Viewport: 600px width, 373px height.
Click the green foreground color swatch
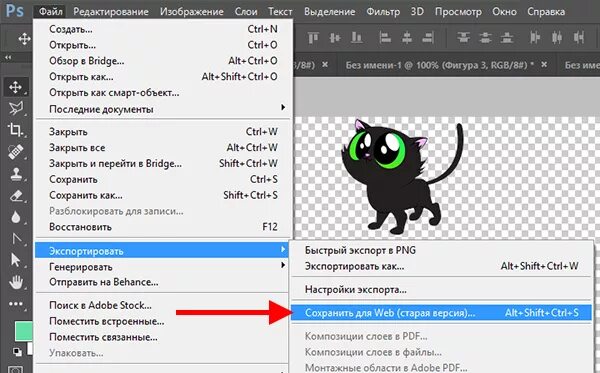point(24,331)
